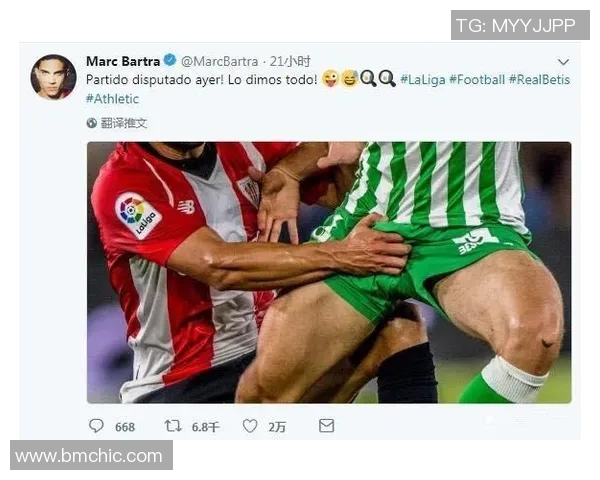
Task: Click the @MarcBartra handle
Action: (x=219, y=61)
